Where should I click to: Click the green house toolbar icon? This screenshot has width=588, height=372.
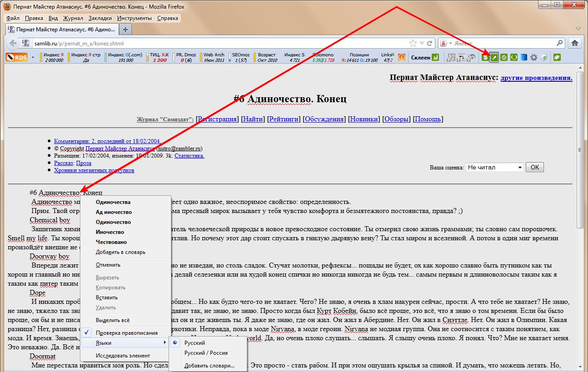coord(504,57)
